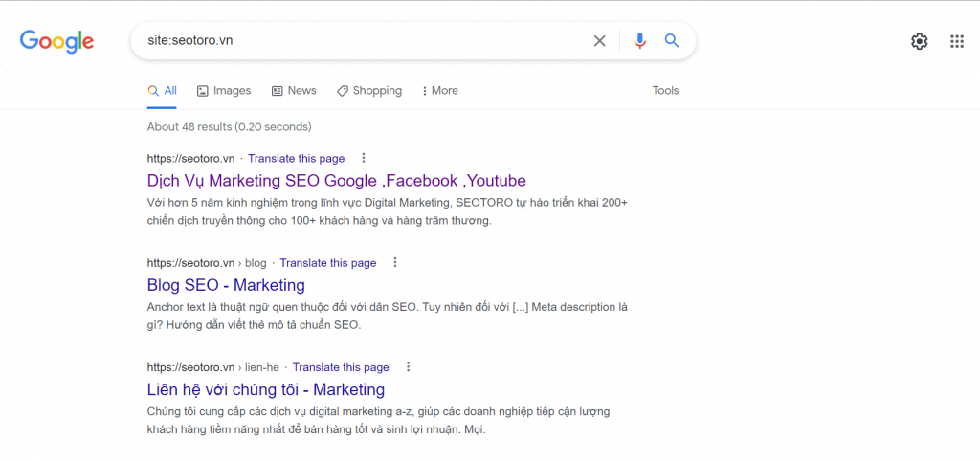Expand the More search options
Image resolution: width=980 pixels, height=461 pixels.
click(440, 91)
